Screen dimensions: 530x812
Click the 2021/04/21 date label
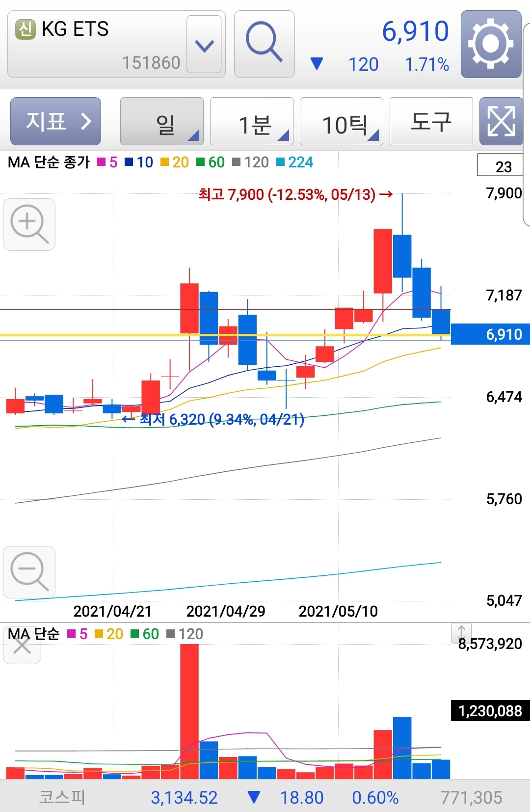point(112,611)
